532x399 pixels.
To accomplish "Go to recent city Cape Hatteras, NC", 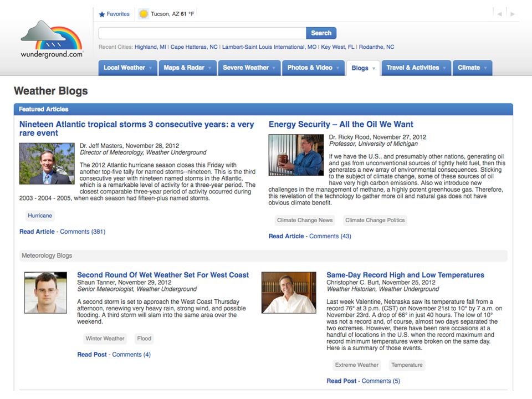I will [194, 47].
